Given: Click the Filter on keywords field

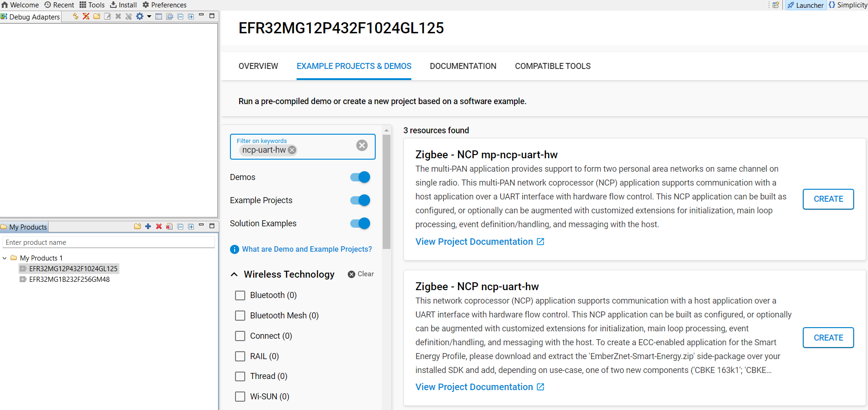Looking at the screenshot, I should point(303,147).
